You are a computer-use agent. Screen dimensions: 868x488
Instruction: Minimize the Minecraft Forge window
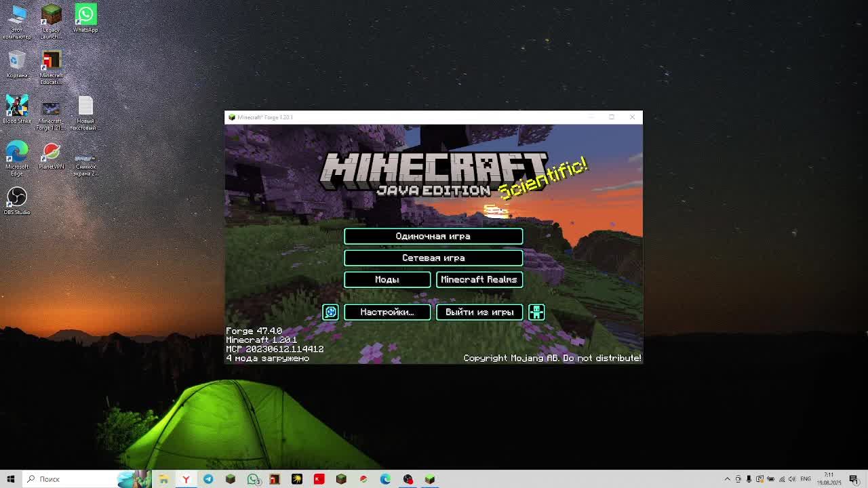coord(591,117)
